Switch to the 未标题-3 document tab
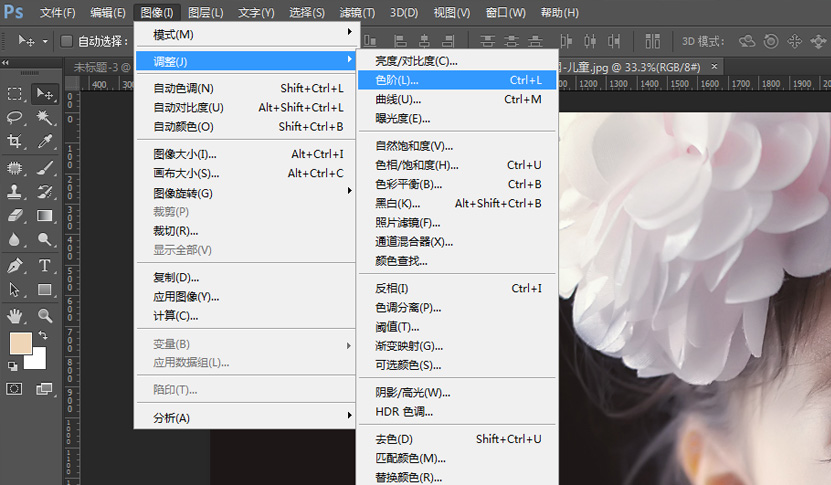Viewport: 831px width, 485px height. [x=100, y=67]
